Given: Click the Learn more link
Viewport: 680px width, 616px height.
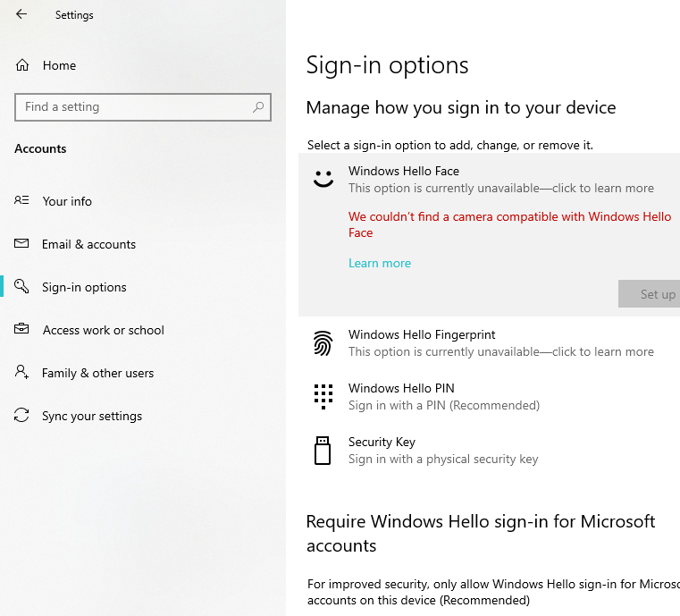Looking at the screenshot, I should coord(380,263).
